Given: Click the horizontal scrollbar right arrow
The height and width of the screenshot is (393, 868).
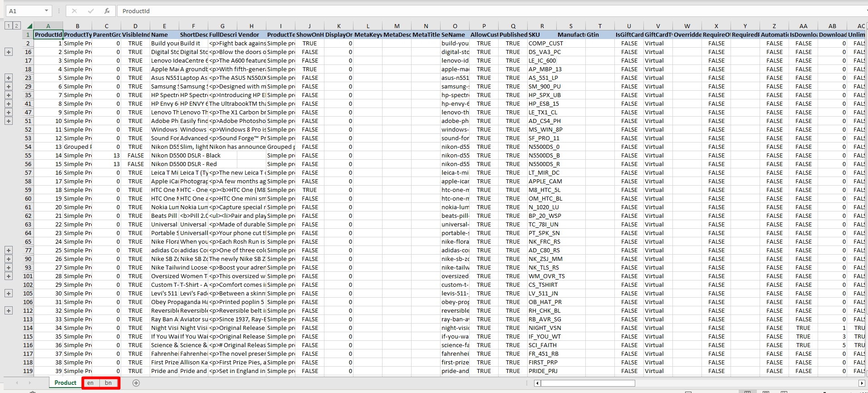Looking at the screenshot, I should [862, 383].
